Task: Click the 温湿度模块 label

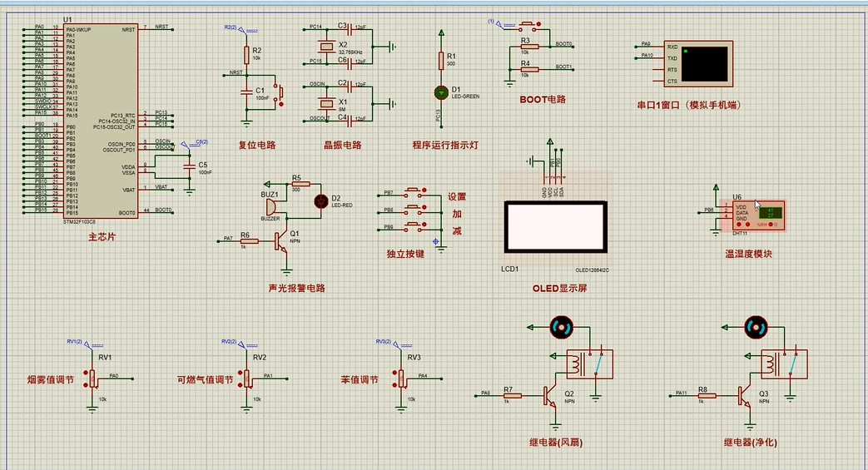Action: click(x=748, y=254)
